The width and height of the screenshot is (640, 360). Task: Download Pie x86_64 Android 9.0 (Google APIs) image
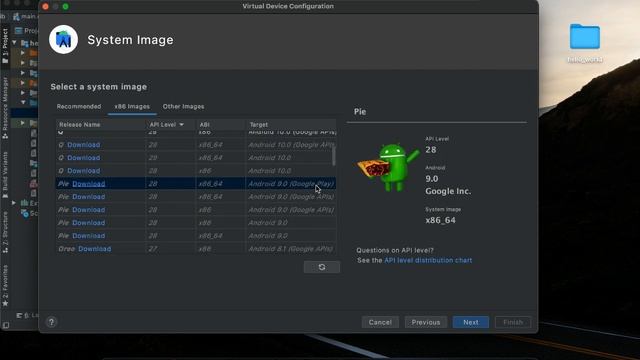[89, 197]
